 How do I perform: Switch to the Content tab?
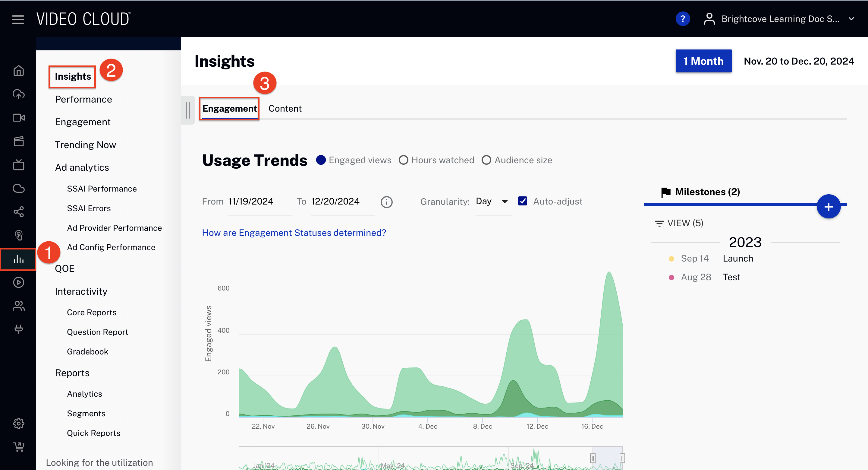286,108
